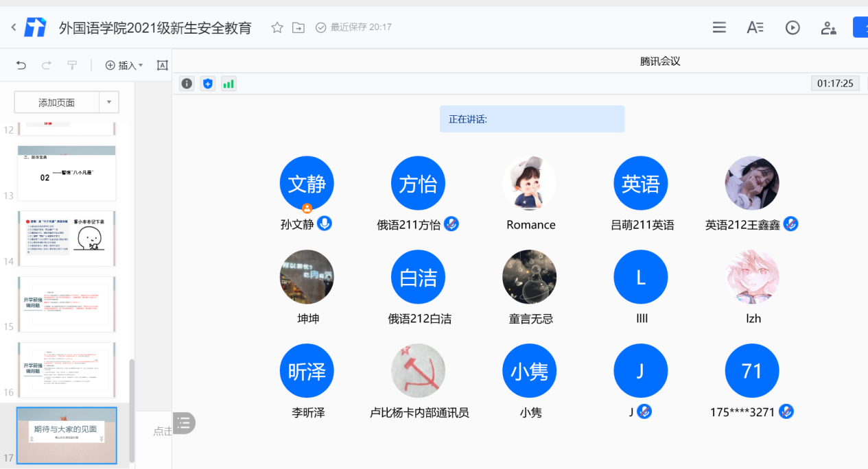Screen dimensions: 868x469
Task: Select slide 14 thumbnail
Action: coord(67,238)
